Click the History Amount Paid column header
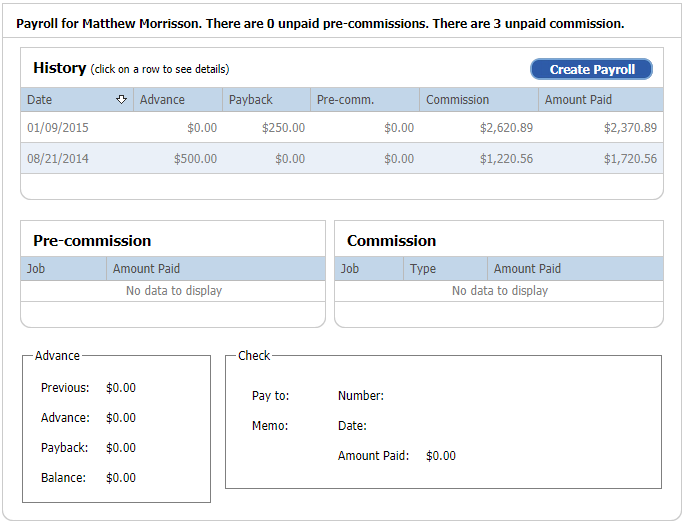Image resolution: width=685 pixels, height=524 pixels. (601, 100)
